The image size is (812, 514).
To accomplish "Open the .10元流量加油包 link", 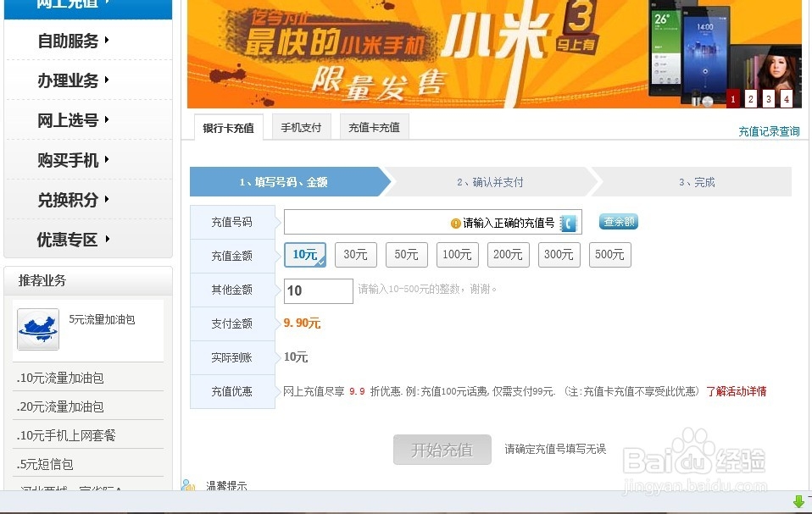I will pyautogui.click(x=60, y=378).
